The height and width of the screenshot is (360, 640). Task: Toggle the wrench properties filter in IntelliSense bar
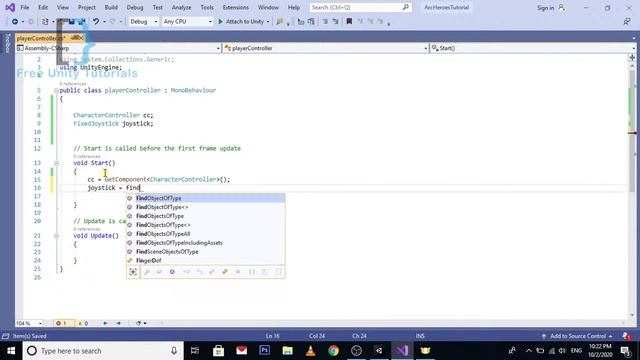(x=147, y=272)
